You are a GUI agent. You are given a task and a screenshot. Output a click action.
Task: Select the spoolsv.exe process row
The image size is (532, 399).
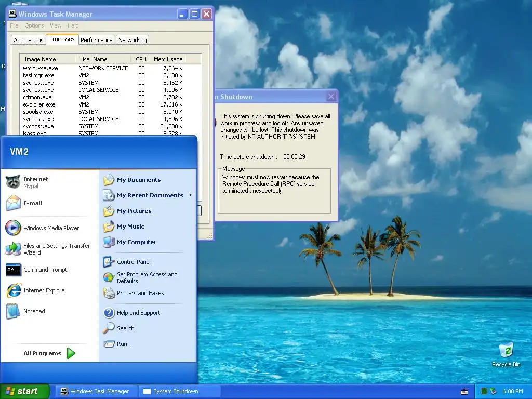pos(111,112)
